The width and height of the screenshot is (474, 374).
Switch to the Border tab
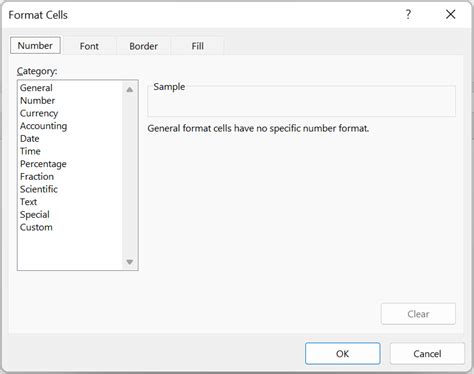click(x=143, y=46)
